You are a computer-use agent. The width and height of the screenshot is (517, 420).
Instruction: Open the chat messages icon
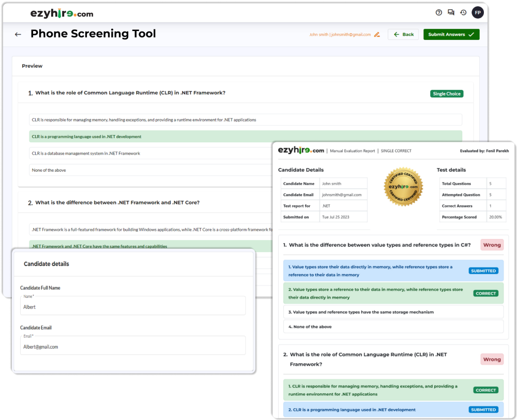451,12
